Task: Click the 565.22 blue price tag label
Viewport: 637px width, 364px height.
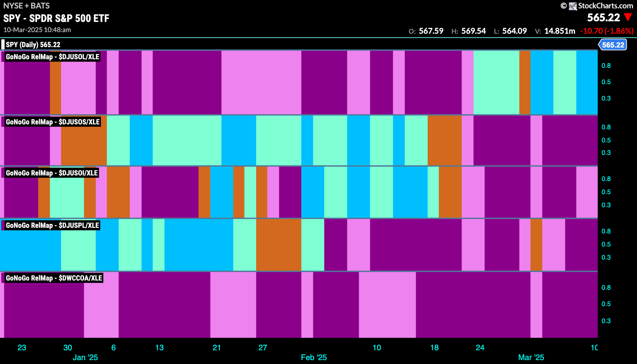Action: [x=612, y=45]
